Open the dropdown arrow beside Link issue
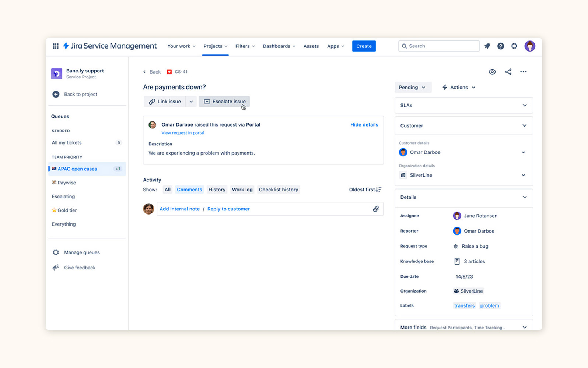Image resolution: width=588 pixels, height=368 pixels. 191,102
